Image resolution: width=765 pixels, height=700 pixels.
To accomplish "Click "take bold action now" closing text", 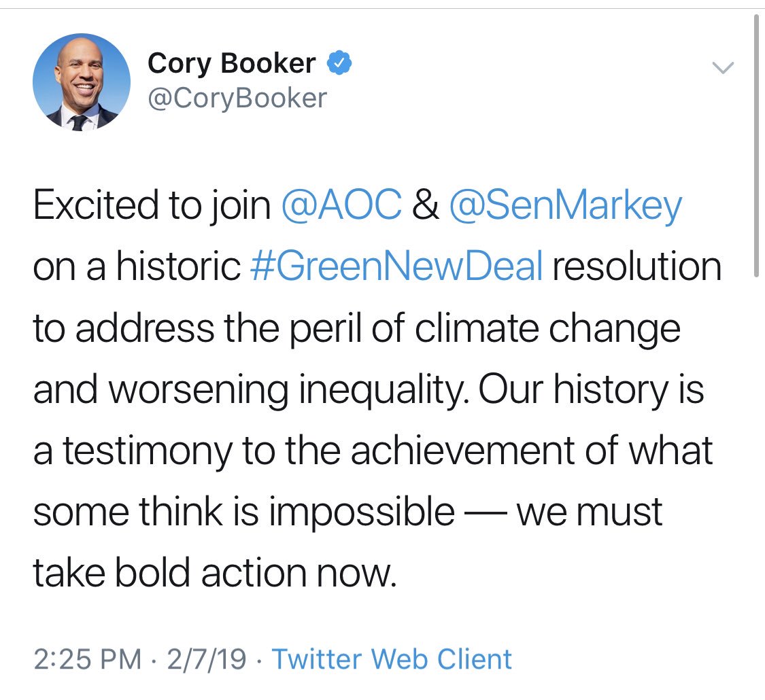I will pos(213,572).
